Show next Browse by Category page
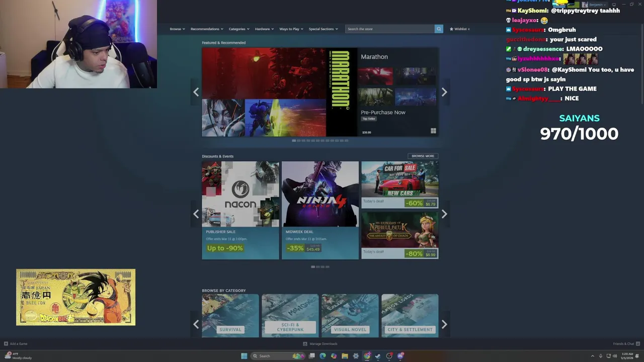The width and height of the screenshot is (644, 362). [444, 324]
